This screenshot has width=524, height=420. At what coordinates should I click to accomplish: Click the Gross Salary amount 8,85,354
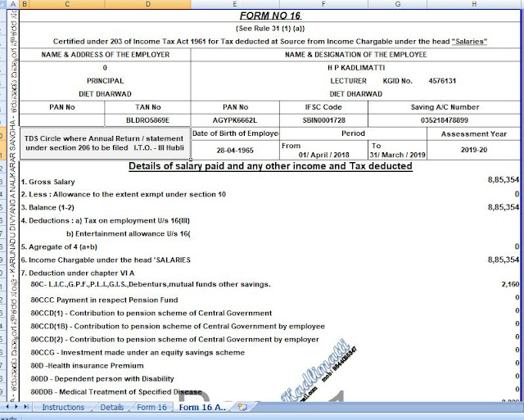pyautogui.click(x=504, y=180)
